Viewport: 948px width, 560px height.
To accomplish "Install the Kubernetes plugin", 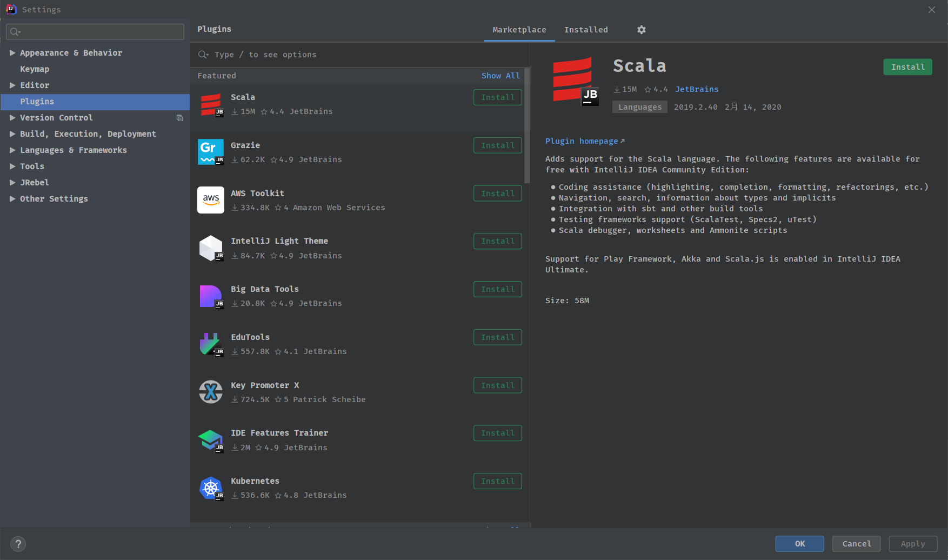I will pyautogui.click(x=498, y=481).
